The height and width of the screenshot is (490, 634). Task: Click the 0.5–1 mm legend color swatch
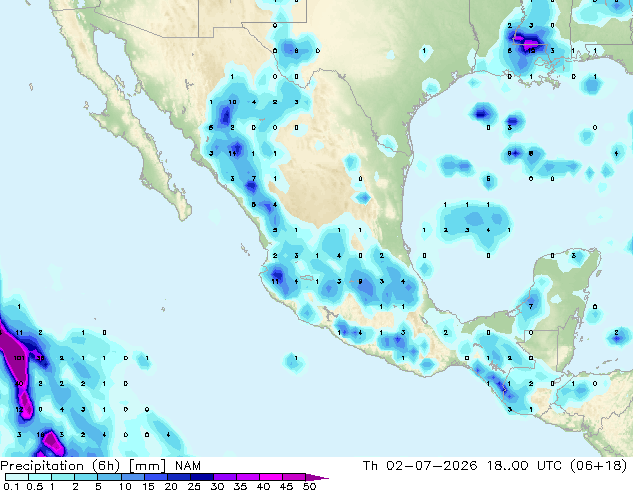pos(40,477)
